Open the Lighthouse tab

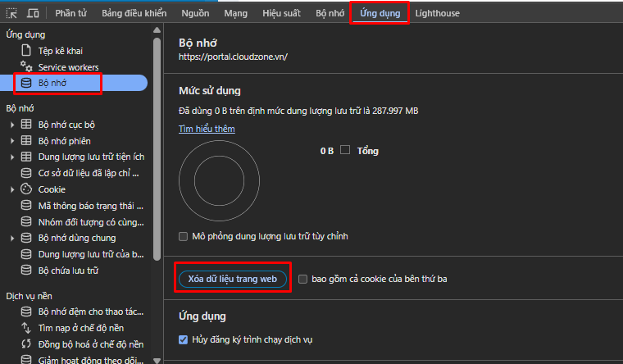click(x=437, y=13)
